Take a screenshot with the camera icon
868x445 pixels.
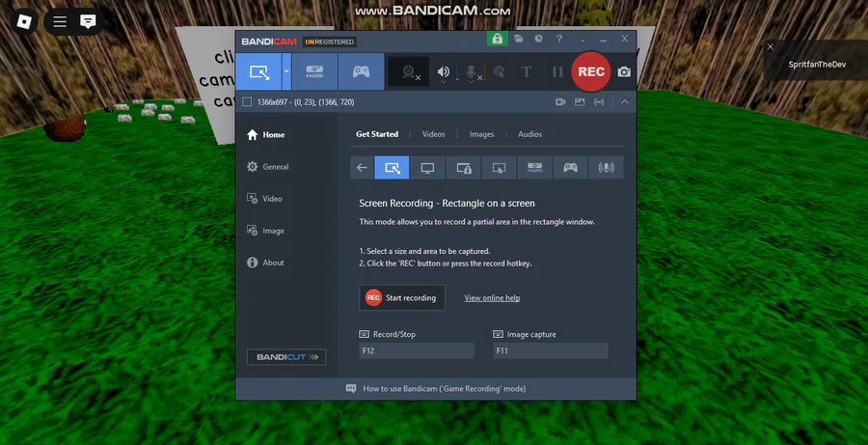point(624,72)
